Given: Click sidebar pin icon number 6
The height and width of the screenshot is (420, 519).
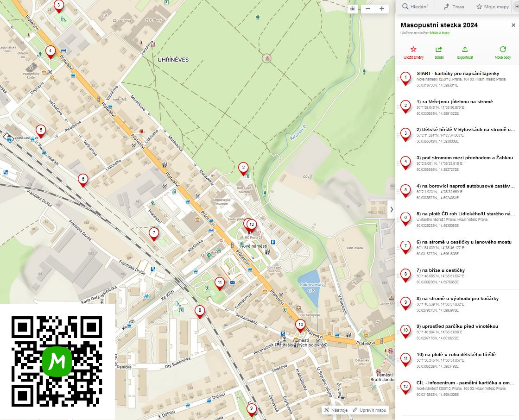Looking at the screenshot, I should tap(405, 219).
